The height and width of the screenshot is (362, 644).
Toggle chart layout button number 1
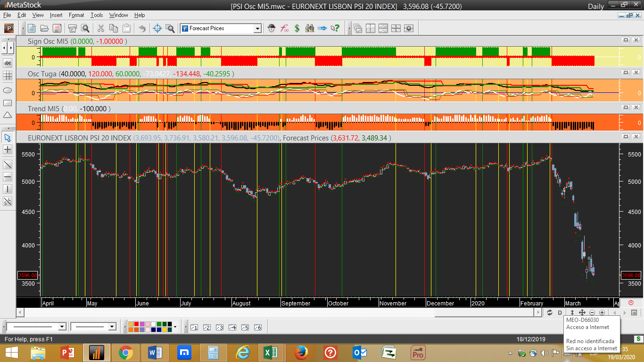(x=194, y=327)
